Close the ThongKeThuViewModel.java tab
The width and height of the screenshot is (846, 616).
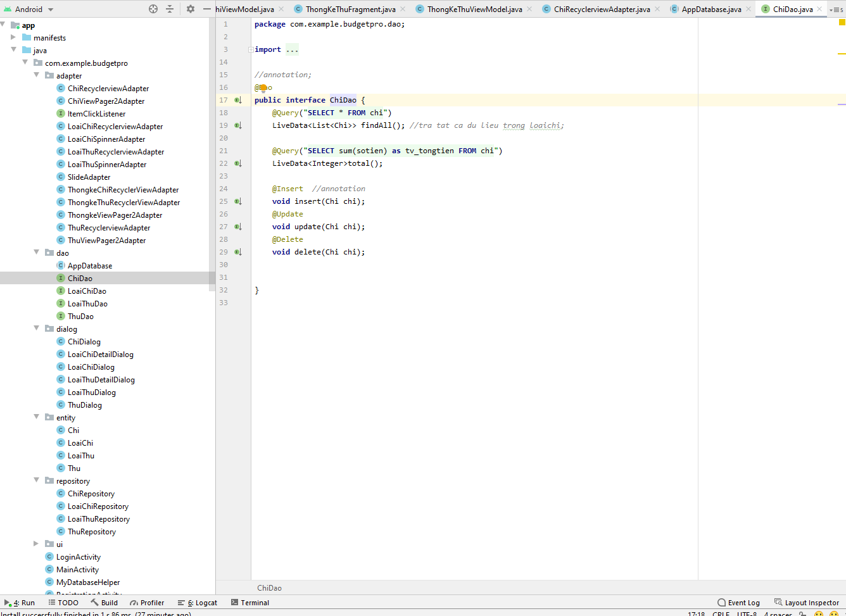(x=530, y=9)
